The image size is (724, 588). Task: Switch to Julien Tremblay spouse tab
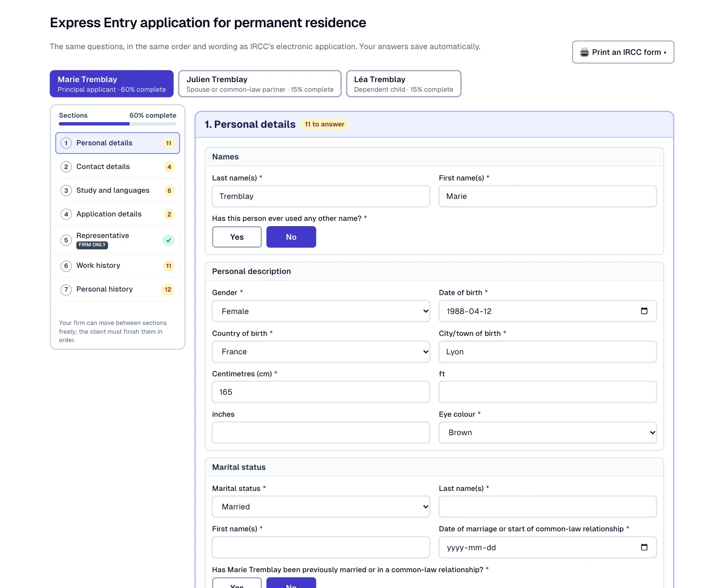[260, 84]
